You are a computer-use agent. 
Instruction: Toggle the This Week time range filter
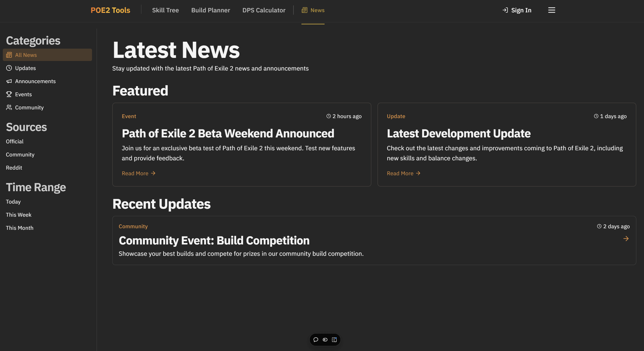click(x=19, y=215)
